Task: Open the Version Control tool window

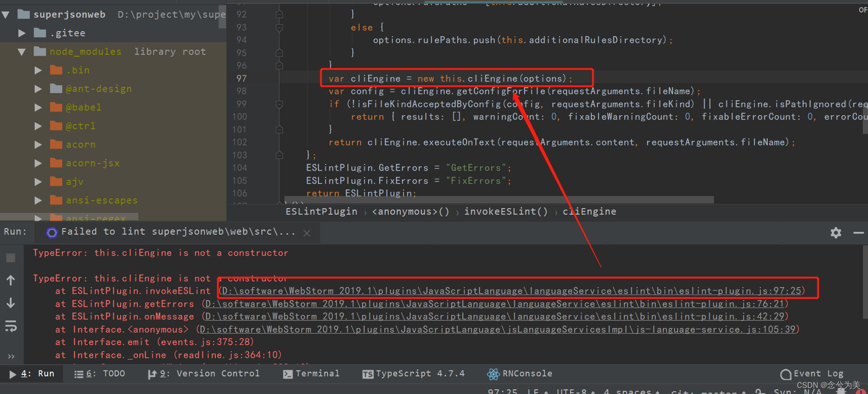Action: [203, 374]
